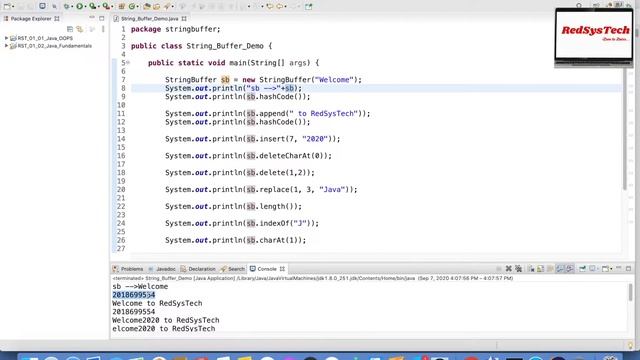The height and width of the screenshot is (360, 640).
Task: Click the Open Console terminal icon in main toolbar
Action: [42, 6]
